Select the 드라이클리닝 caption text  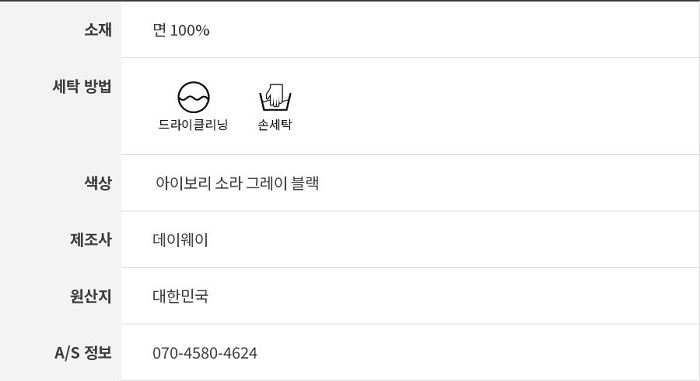coord(193,125)
